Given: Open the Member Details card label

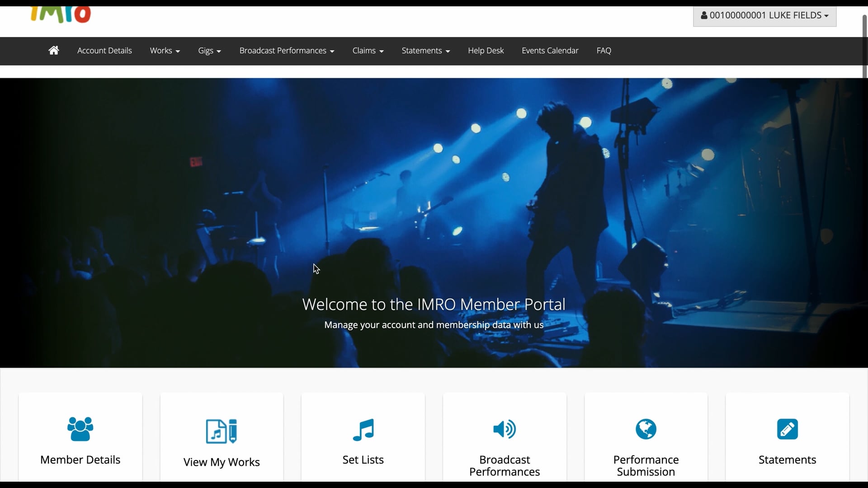Looking at the screenshot, I should click(x=80, y=460).
